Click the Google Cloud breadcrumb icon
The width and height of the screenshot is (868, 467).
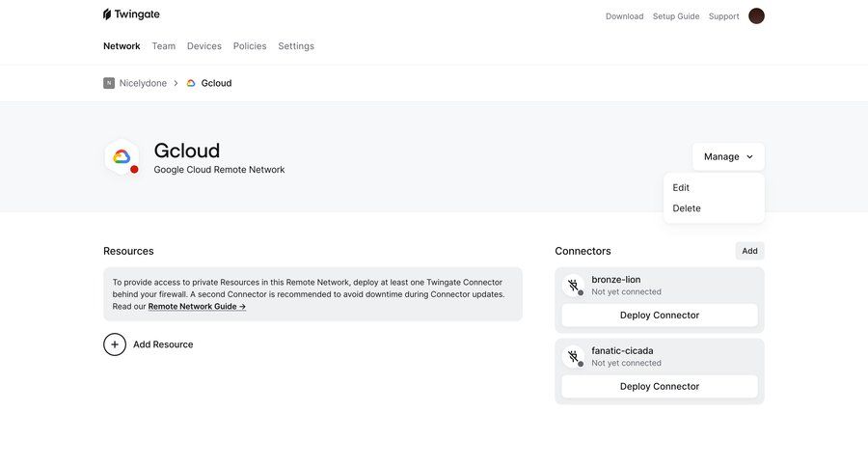pos(191,83)
